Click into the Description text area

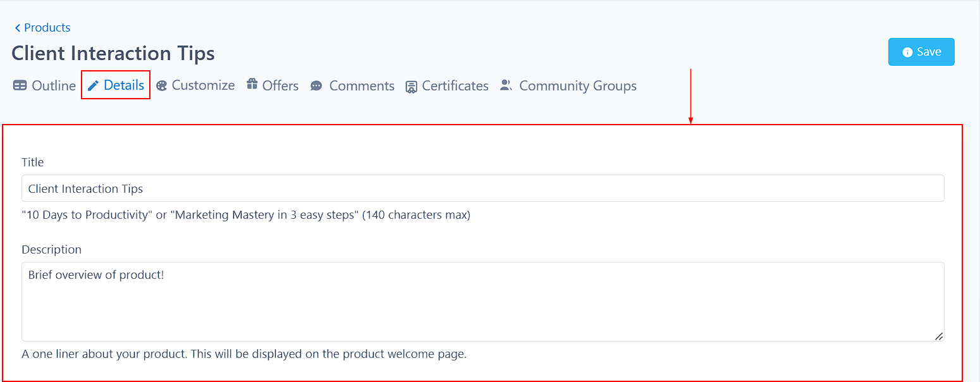pos(482,302)
